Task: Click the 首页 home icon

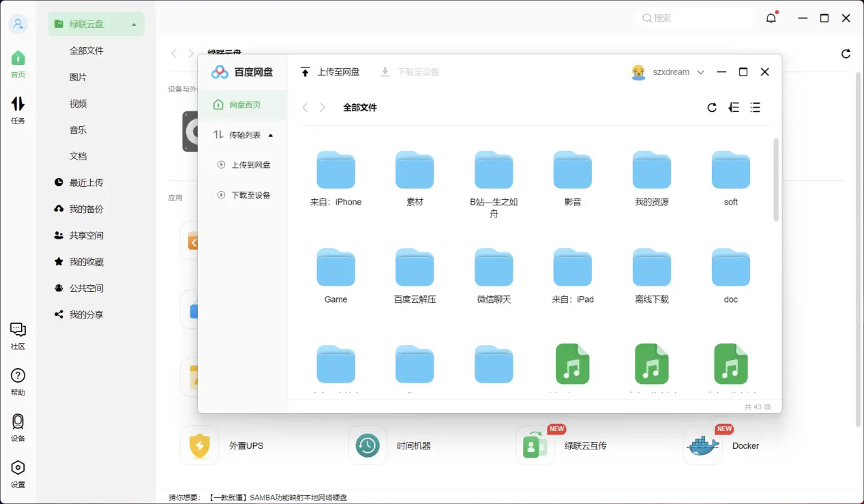Action: pos(18,63)
